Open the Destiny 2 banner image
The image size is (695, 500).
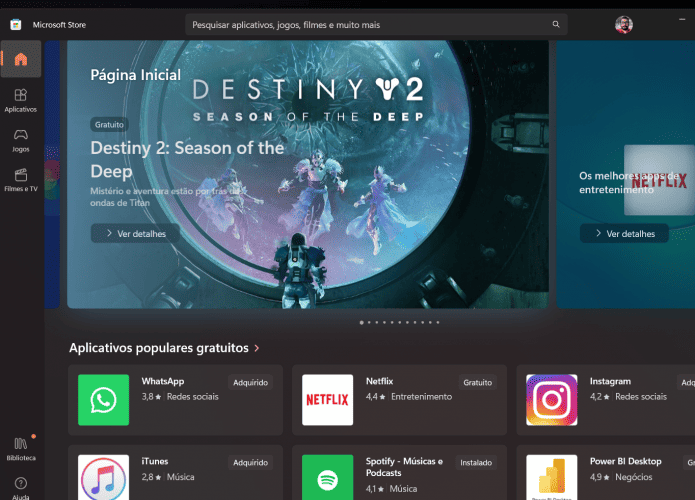[308, 174]
